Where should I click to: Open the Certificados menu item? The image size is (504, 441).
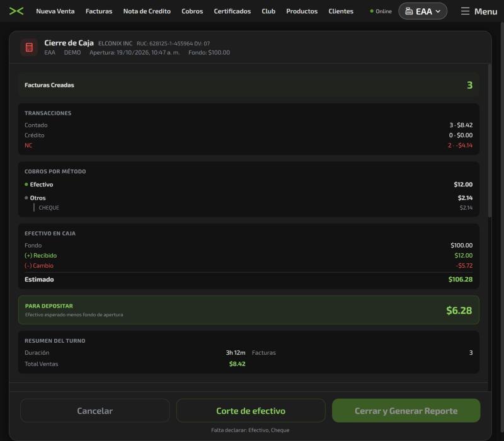click(x=232, y=11)
